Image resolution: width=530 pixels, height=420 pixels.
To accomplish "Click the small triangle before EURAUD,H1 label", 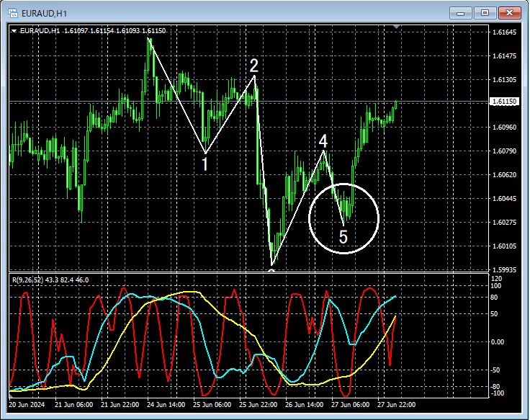I will [x=14, y=31].
